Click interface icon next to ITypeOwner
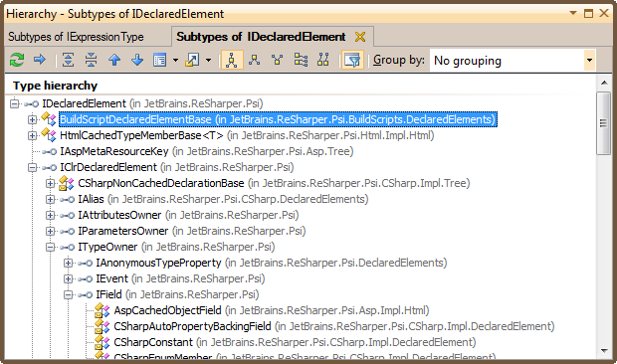The image size is (617, 364). [x=68, y=248]
